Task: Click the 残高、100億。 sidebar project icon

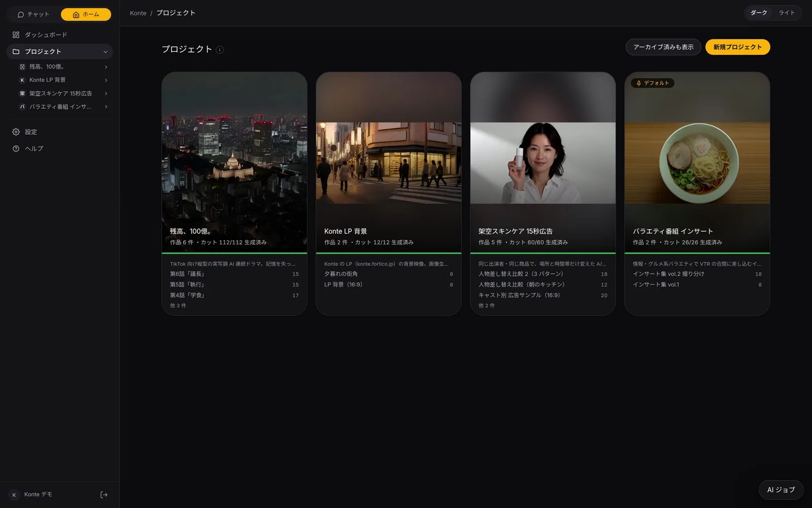Action: (22, 67)
